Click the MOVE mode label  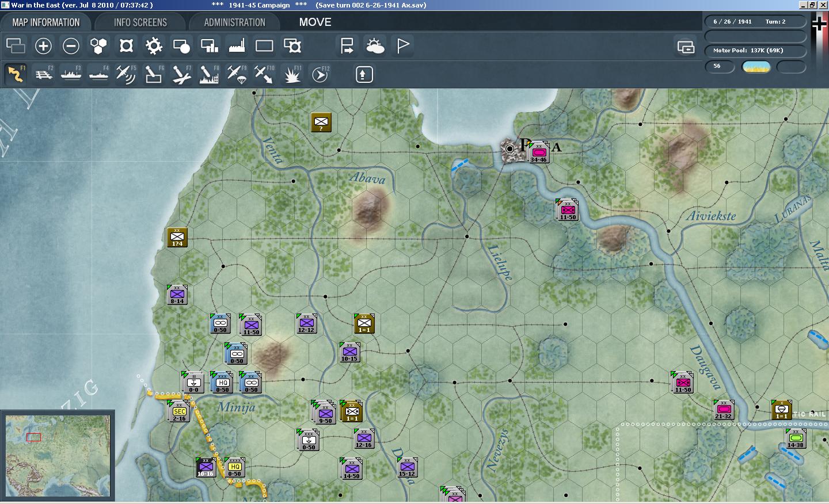point(315,22)
